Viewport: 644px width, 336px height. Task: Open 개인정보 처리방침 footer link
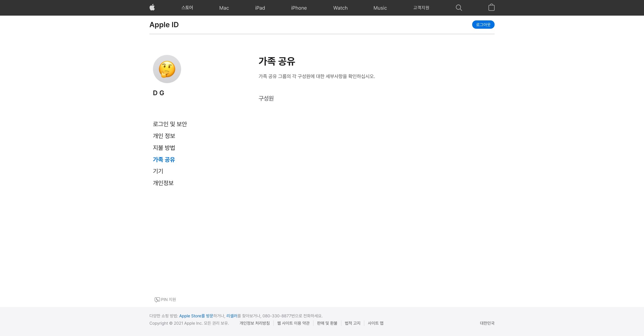click(254, 323)
